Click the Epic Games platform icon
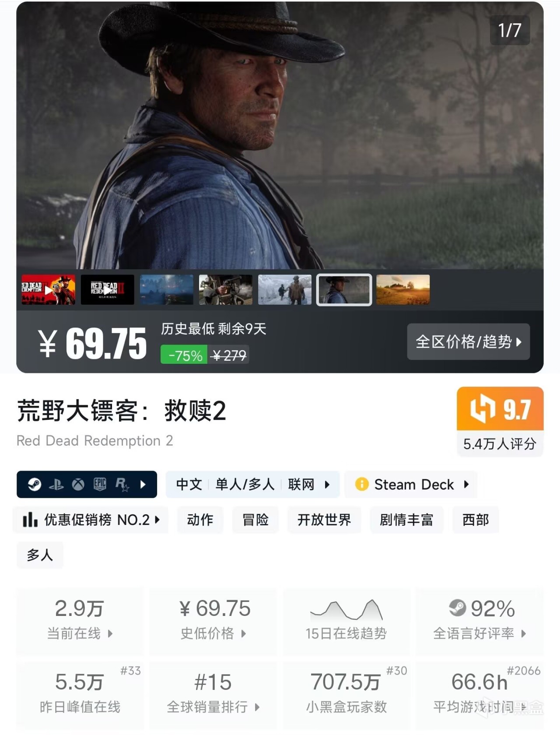The width and height of the screenshot is (560, 735). pos(100,484)
